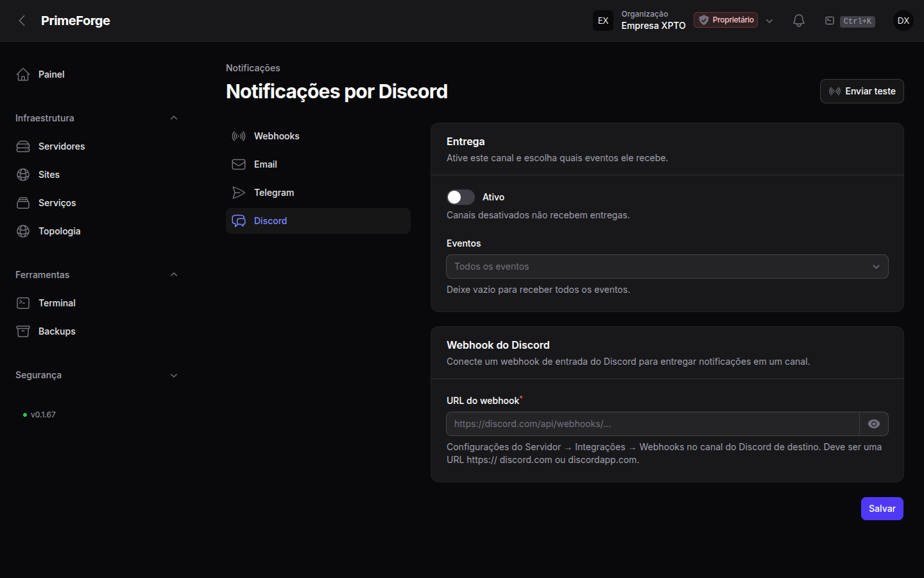
Task: Reveal webhook URL with eye icon
Action: 874,424
